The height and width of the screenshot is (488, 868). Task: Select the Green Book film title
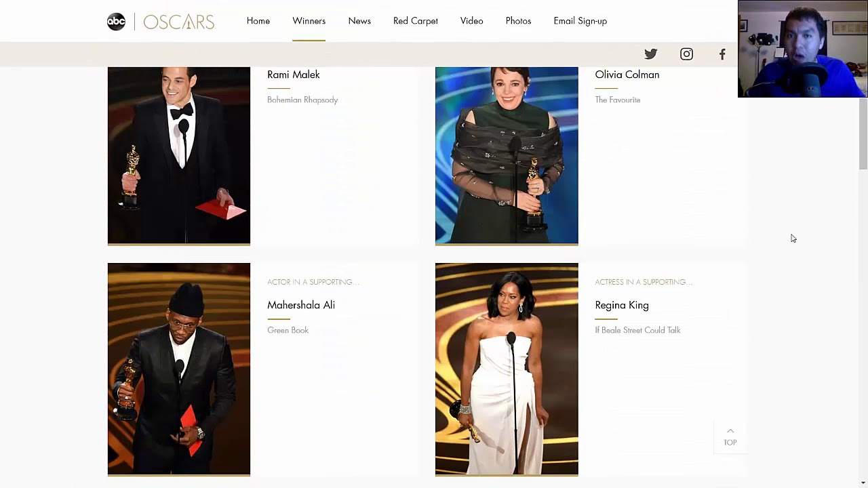pyautogui.click(x=288, y=330)
